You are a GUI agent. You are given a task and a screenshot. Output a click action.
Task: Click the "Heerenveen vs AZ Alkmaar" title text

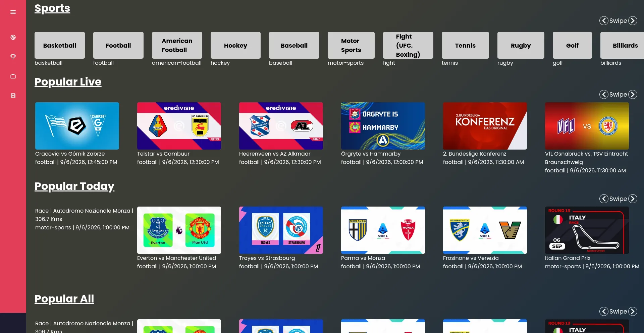click(x=275, y=154)
